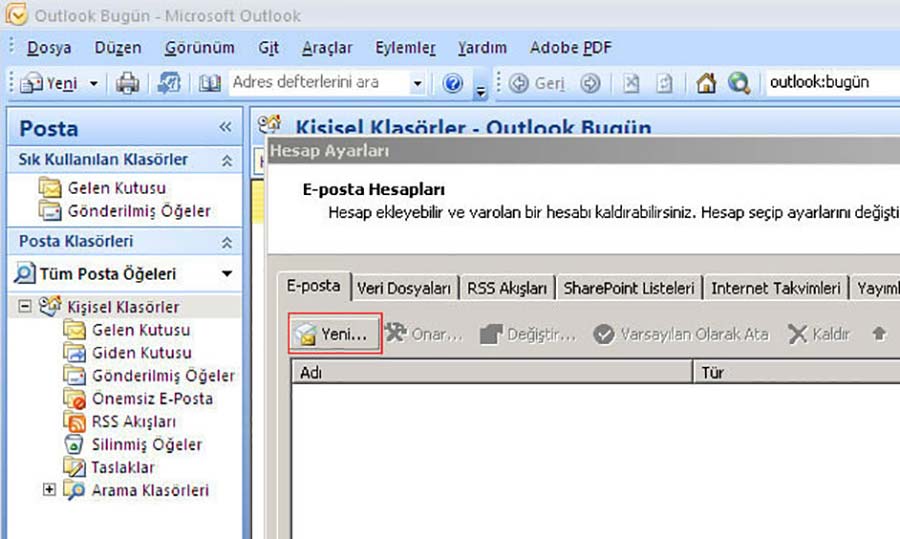Click the Send/Receive icon in toolbar
The width and height of the screenshot is (900, 539).
tap(169, 84)
